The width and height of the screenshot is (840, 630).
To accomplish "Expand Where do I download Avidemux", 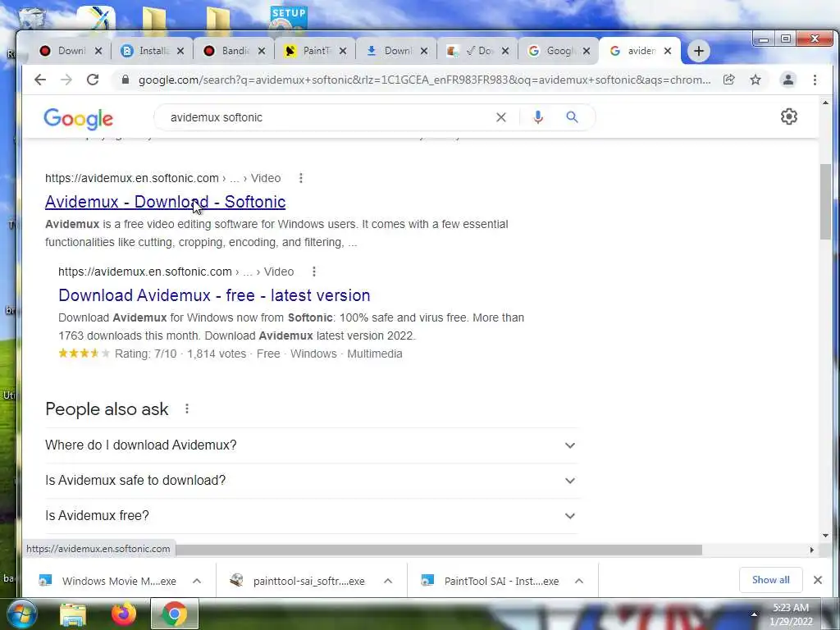I will (x=311, y=445).
